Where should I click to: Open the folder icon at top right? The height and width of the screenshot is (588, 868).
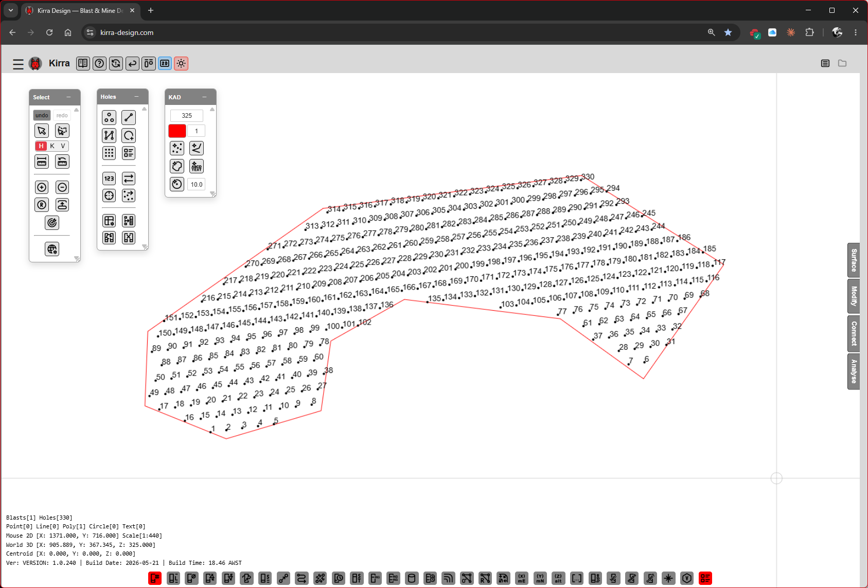(842, 63)
